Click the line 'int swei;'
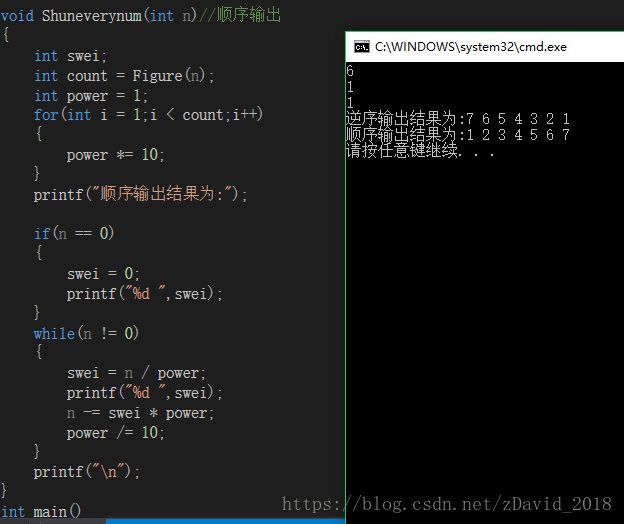The height and width of the screenshot is (524, 624). click(70, 56)
